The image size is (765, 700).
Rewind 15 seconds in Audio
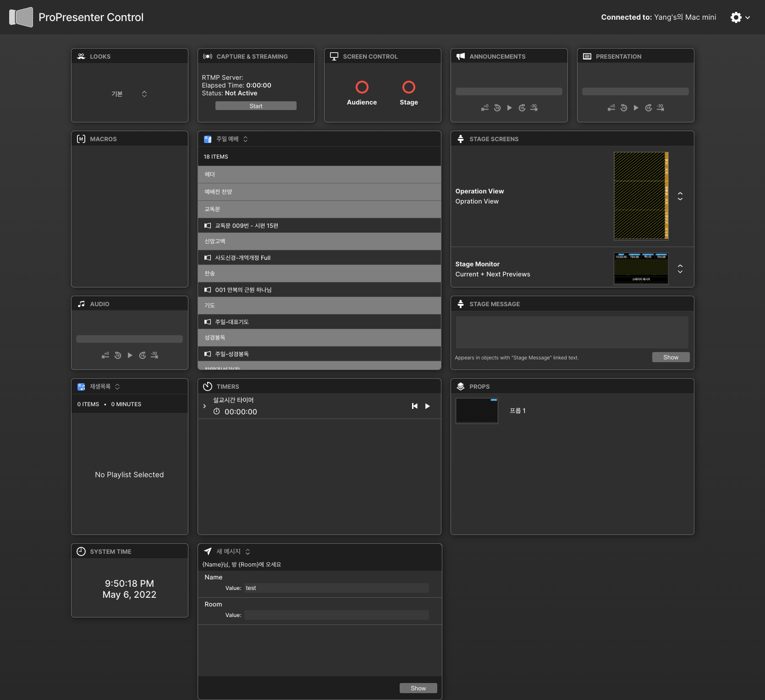[x=118, y=355]
